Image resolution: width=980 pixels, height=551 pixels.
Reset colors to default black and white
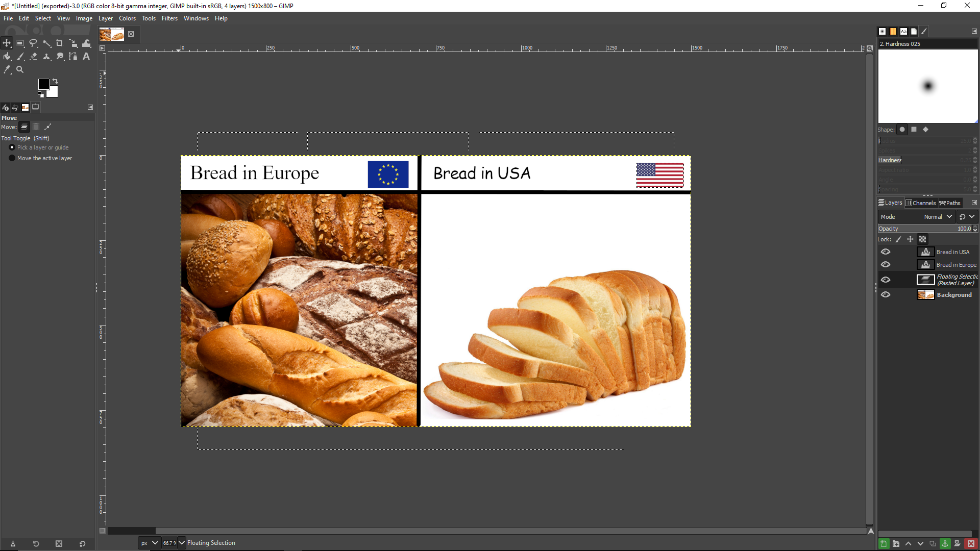coord(40,94)
